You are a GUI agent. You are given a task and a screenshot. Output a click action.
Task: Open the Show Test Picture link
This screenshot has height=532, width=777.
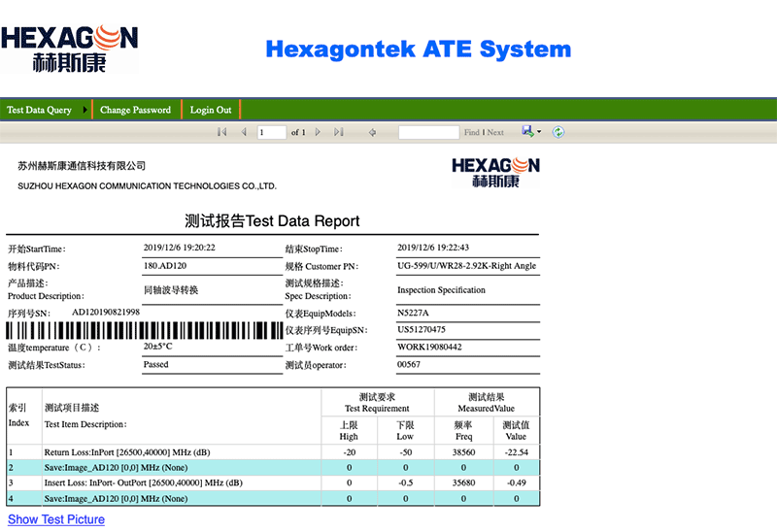pyautogui.click(x=56, y=519)
